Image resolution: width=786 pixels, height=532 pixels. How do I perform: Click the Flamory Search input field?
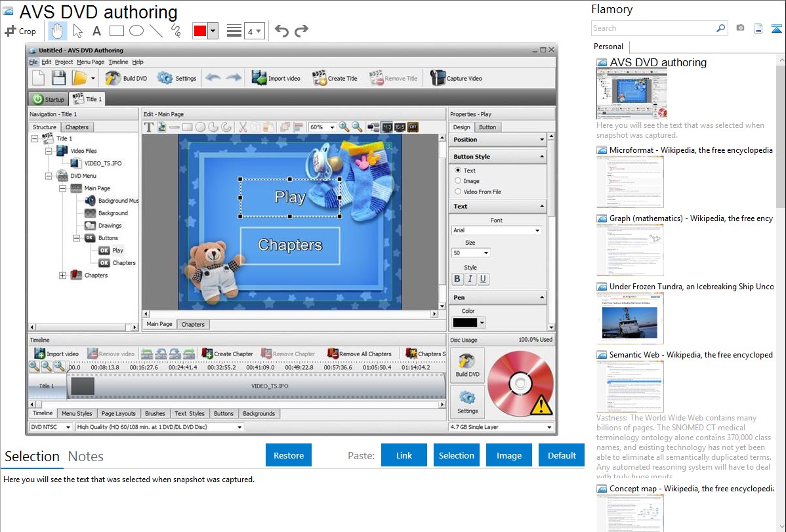[653, 28]
